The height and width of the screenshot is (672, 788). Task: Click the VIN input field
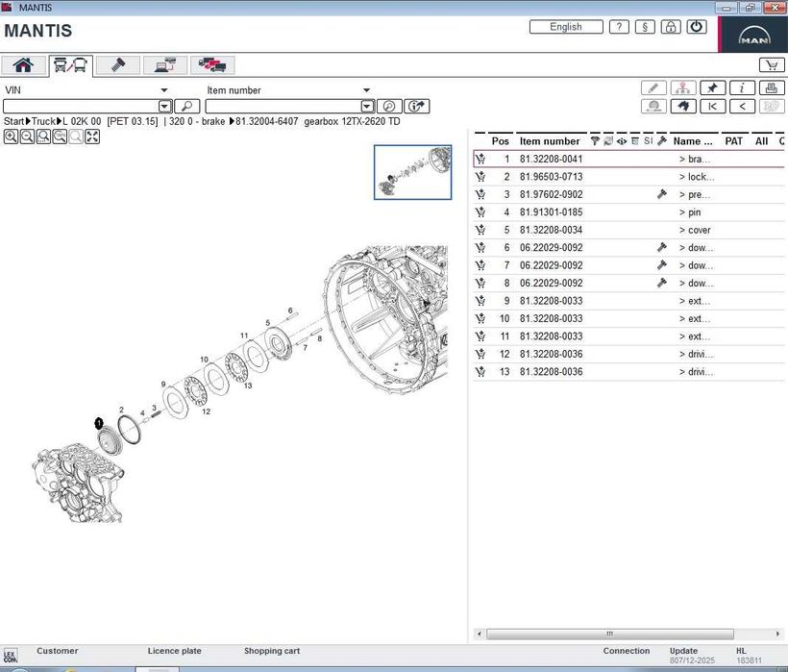81,107
